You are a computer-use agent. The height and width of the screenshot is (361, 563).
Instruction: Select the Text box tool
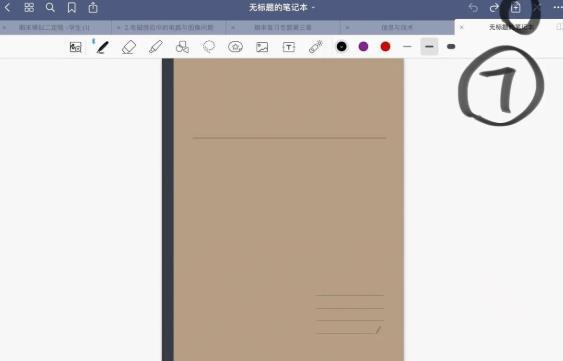tap(289, 47)
